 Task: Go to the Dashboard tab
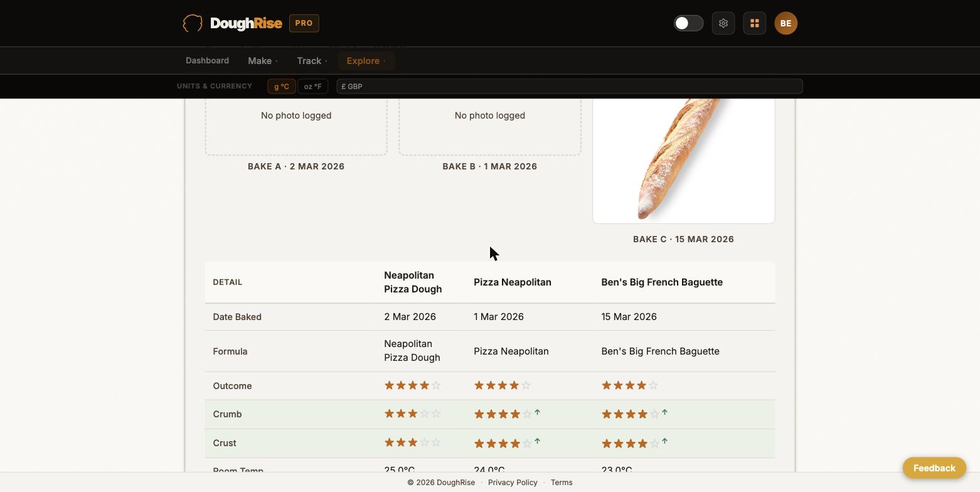(x=207, y=61)
